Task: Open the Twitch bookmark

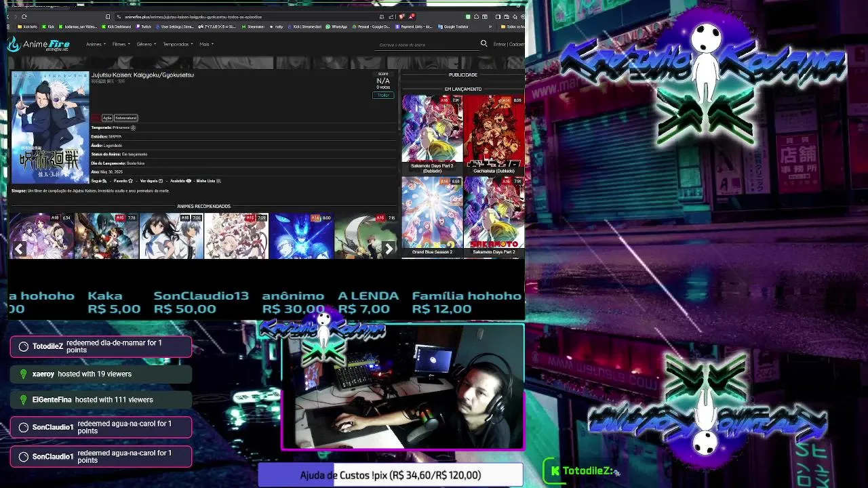Action: pos(144,27)
